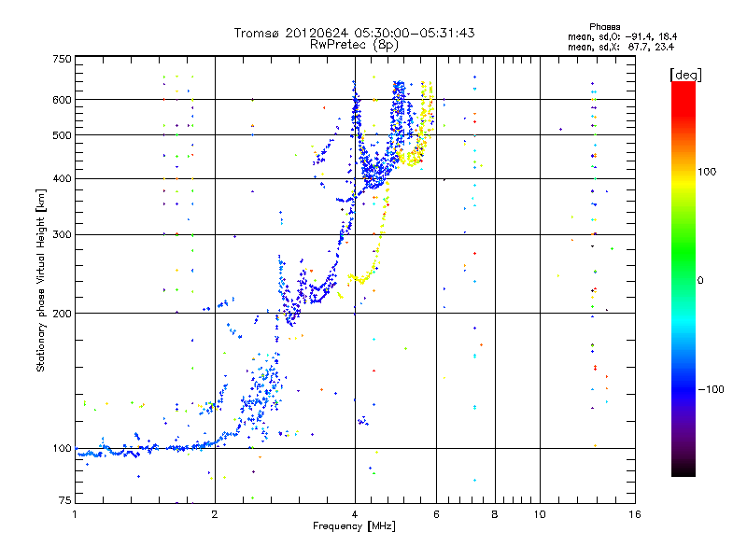Click the x-axis tick label '4'
Viewport: 747px width, 560px height.
pos(355,514)
